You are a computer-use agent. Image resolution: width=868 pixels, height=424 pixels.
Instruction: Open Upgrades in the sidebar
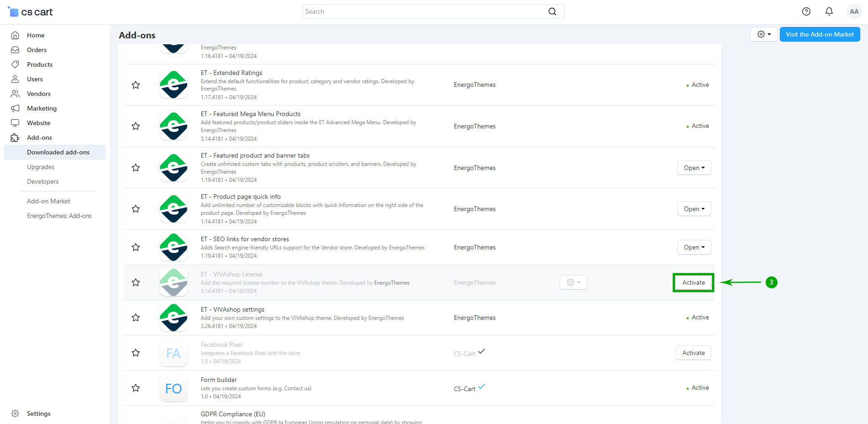pos(41,167)
